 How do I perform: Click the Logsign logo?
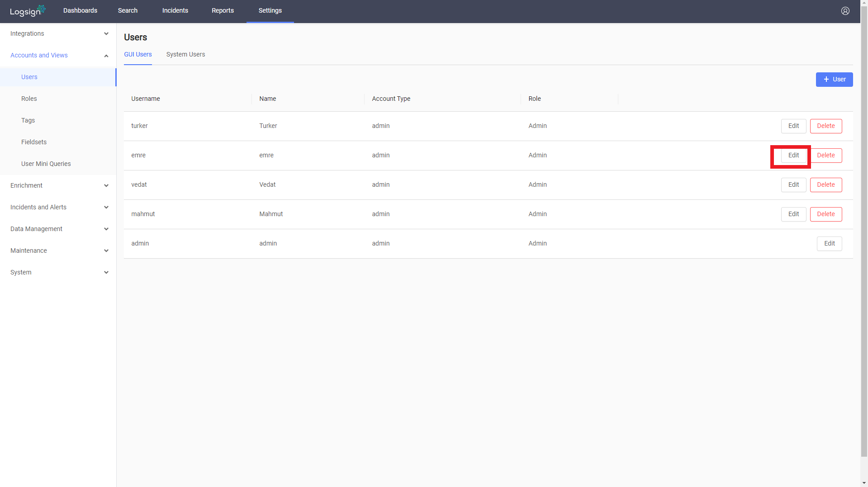click(x=28, y=11)
